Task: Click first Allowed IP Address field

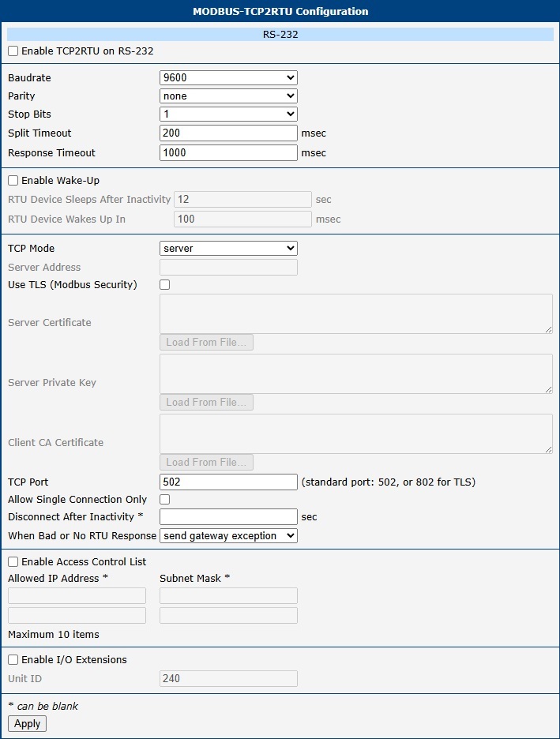Action: 77,596
